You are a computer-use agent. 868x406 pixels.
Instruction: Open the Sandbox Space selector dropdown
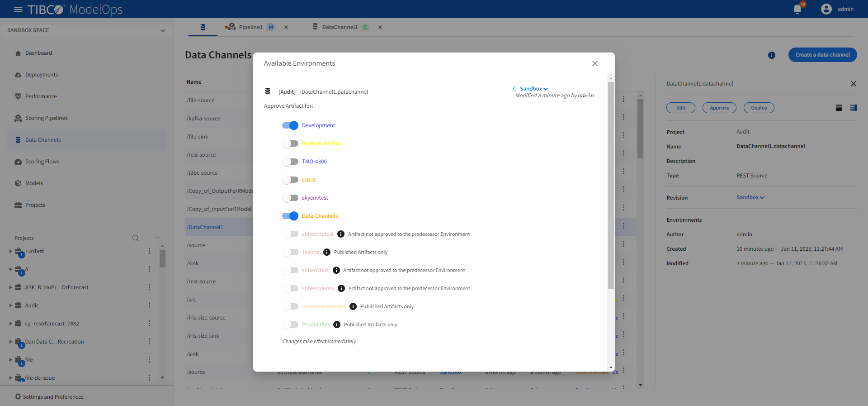[x=87, y=30]
